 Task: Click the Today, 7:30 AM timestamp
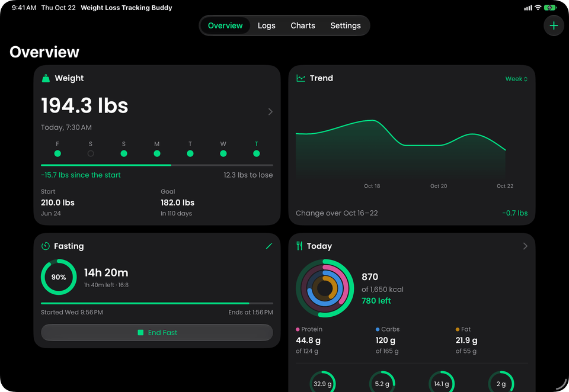pos(66,127)
